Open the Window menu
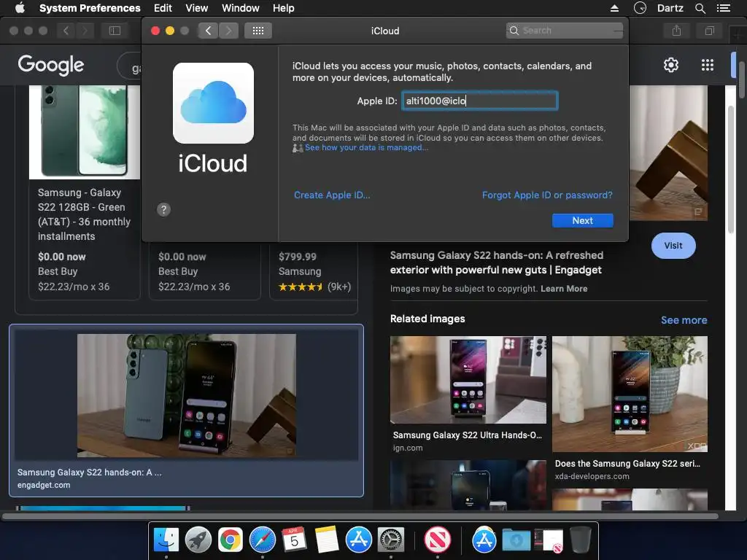 [x=240, y=8]
